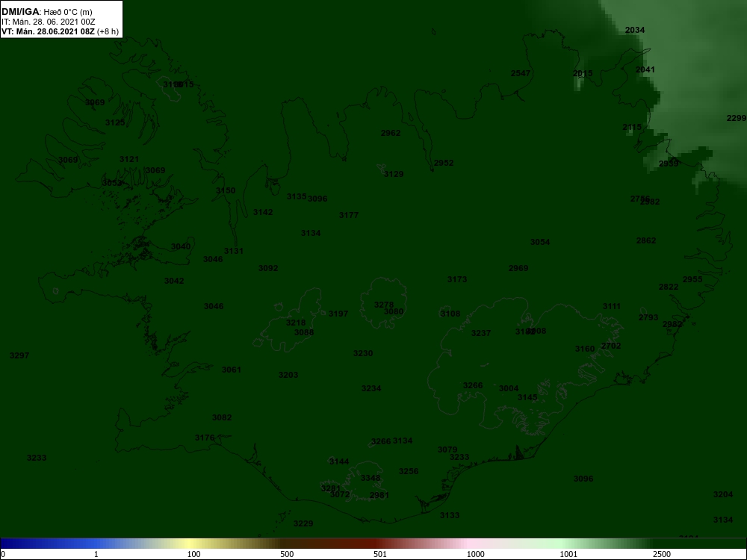The width and height of the screenshot is (747, 560).
Task: Click the 500 legend label
Action: (x=287, y=554)
